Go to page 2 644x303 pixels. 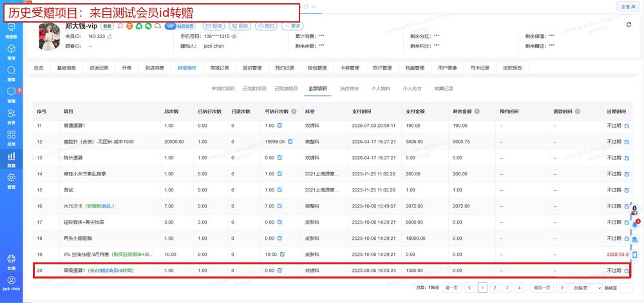pyautogui.click(x=495, y=288)
